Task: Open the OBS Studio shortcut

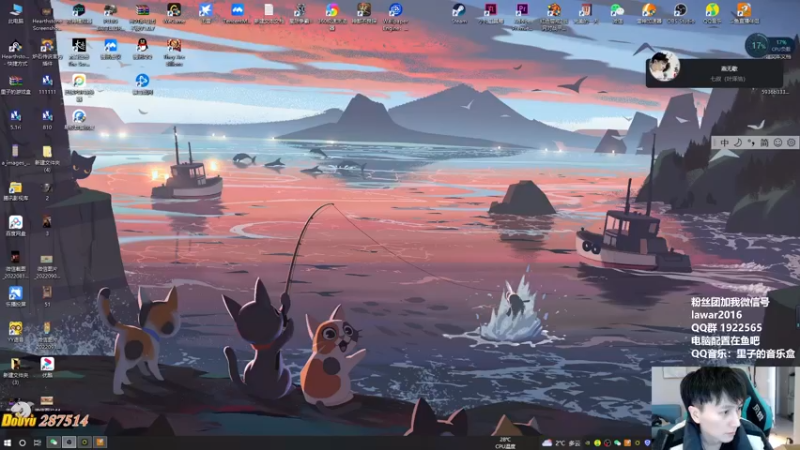Action: pos(681,13)
